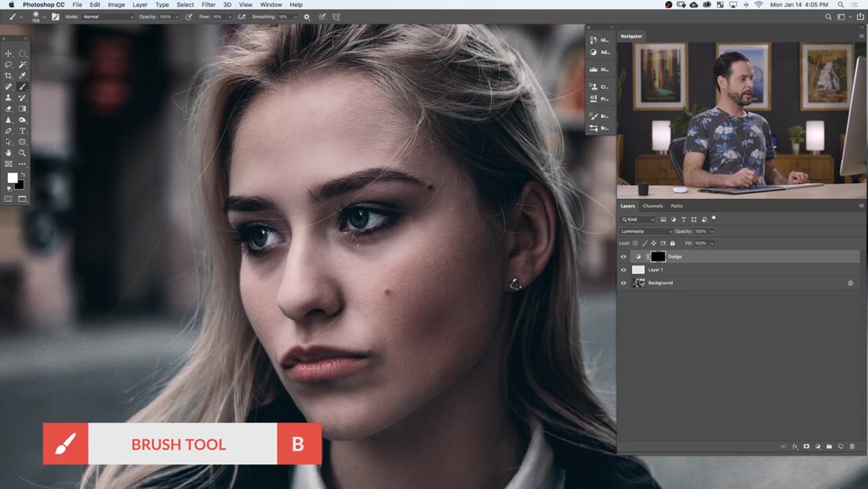Screen dimensions: 868x489
Task: Reset default foreground and background colors
Action: click(9, 189)
